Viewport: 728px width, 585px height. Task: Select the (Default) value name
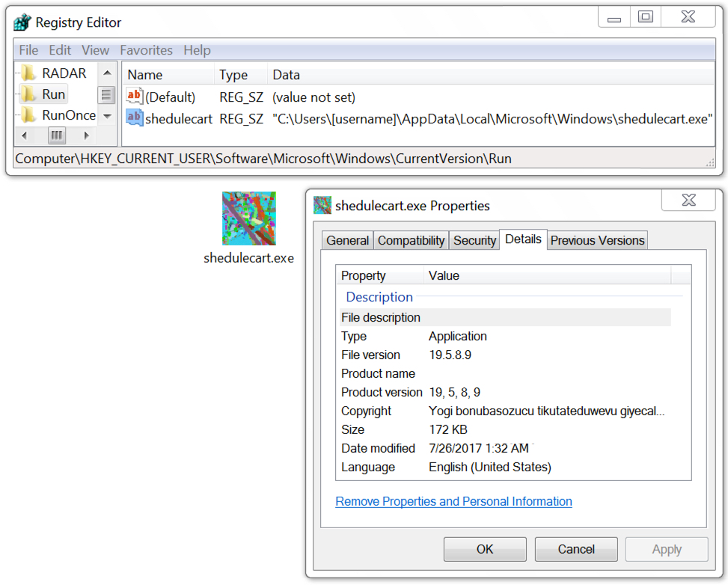coord(170,97)
